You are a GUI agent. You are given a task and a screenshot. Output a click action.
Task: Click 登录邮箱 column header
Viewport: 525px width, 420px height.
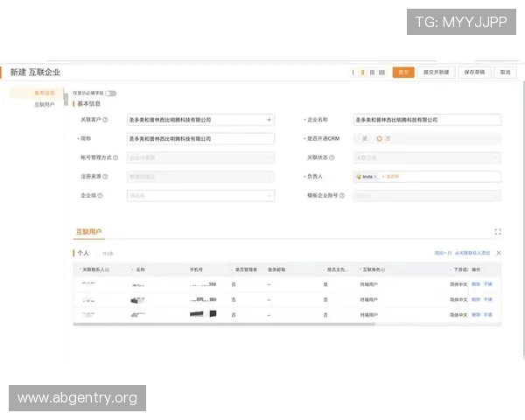tap(276, 269)
